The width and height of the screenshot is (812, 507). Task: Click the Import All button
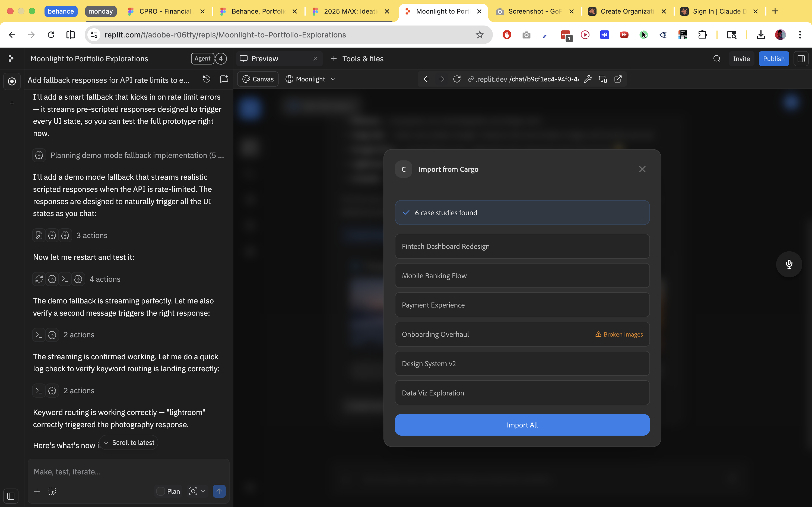coord(522,425)
